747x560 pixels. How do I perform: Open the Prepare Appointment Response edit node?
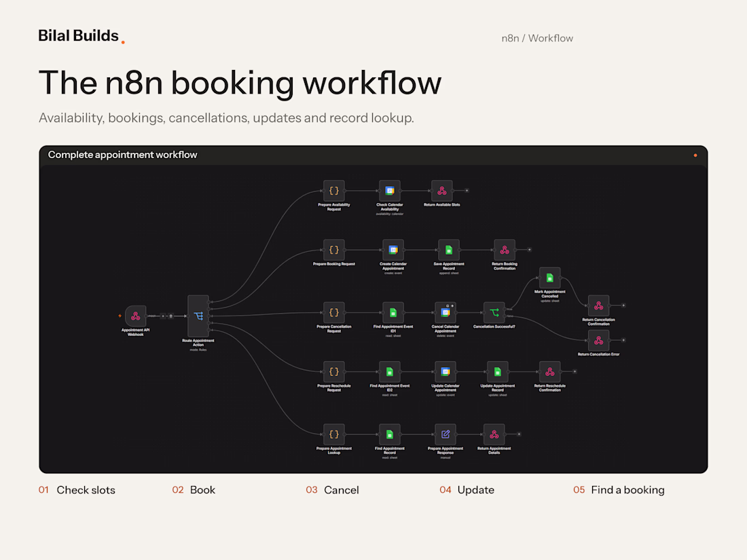(445, 434)
